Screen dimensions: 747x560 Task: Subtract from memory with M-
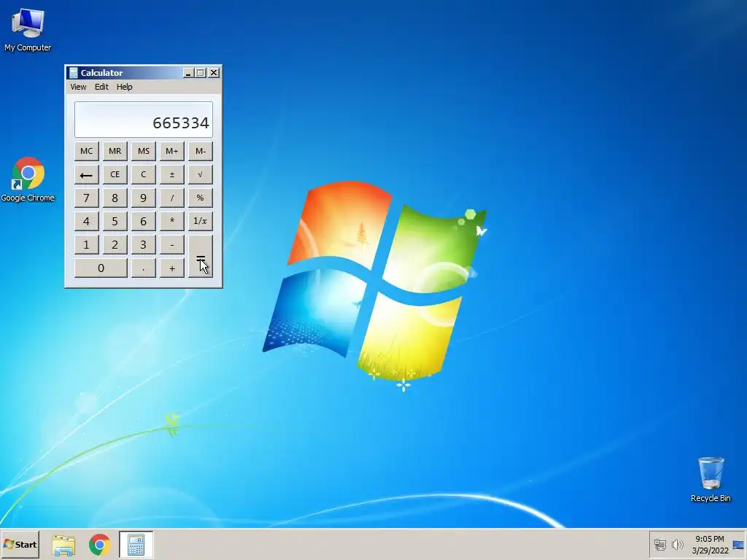(200, 152)
